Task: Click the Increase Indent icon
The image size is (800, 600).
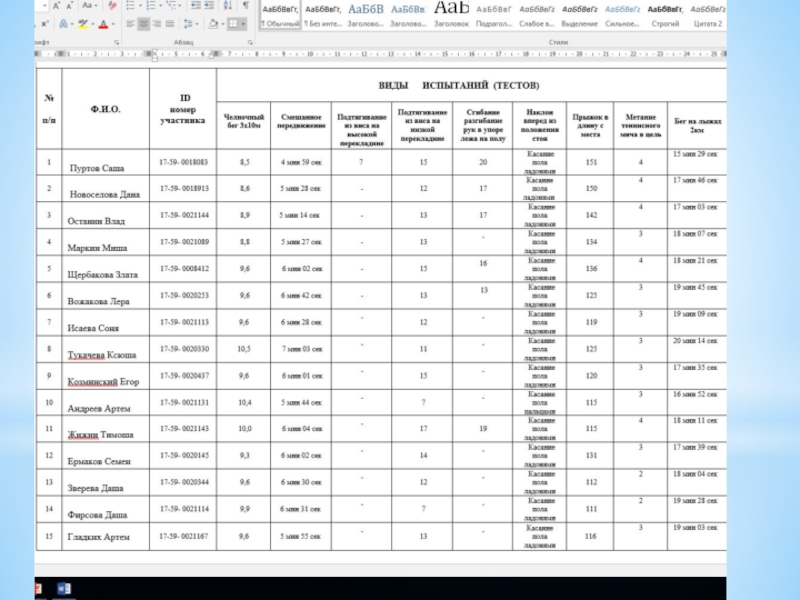Action: pyautogui.click(x=209, y=6)
